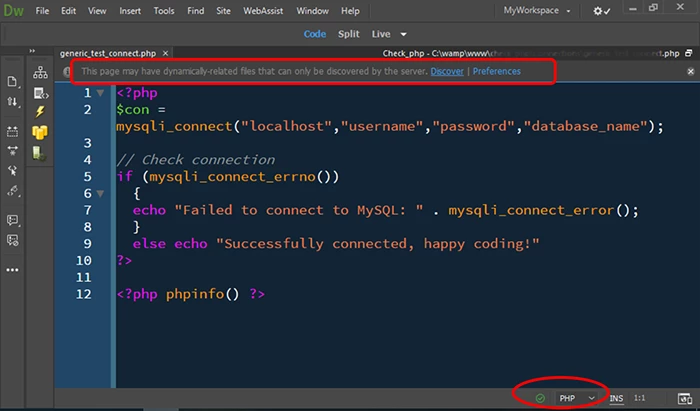This screenshot has height=411, width=700.
Task: Toggle the INS insert mode indicator
Action: coord(617,399)
